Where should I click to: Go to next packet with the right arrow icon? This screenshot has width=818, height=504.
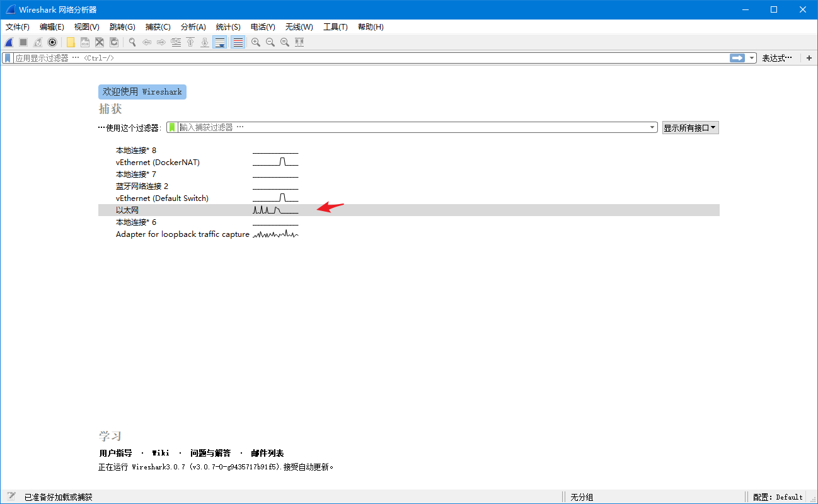(161, 42)
